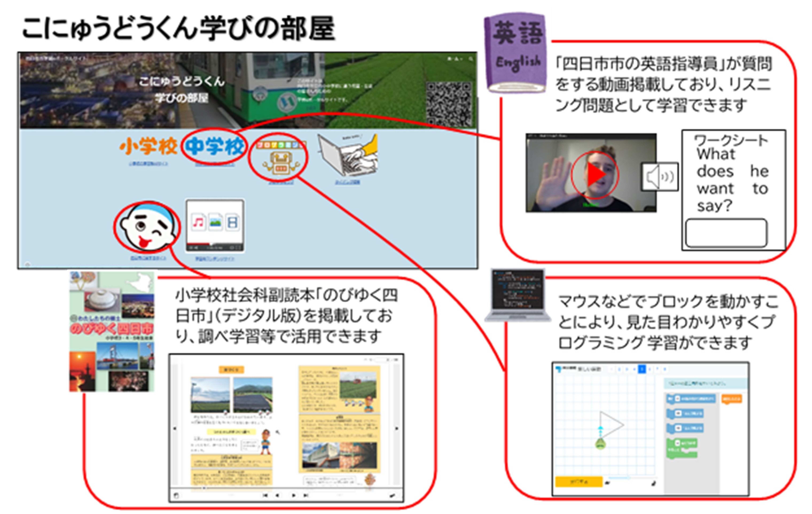
Task: Select highlighted stage 5 in programming app
Action: coord(642,369)
